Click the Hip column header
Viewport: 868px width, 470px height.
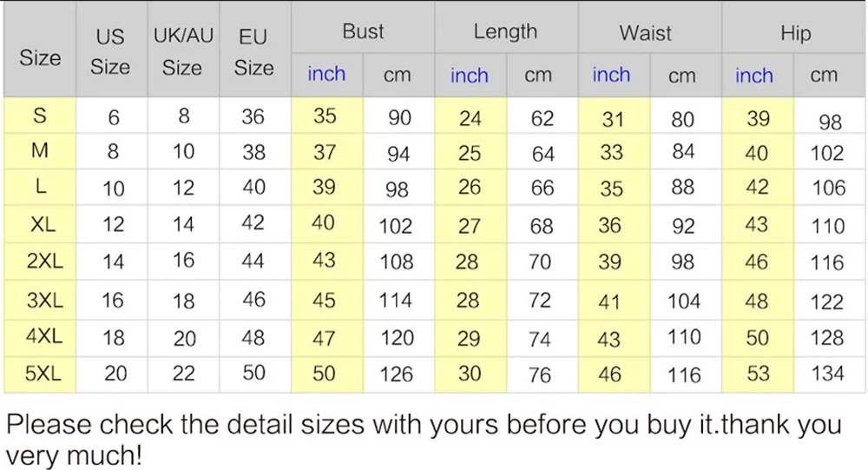(795, 33)
